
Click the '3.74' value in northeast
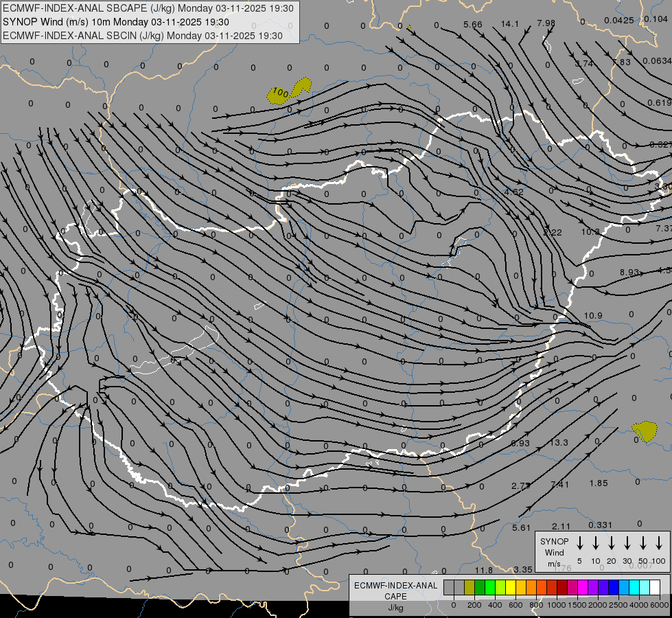[584, 63]
